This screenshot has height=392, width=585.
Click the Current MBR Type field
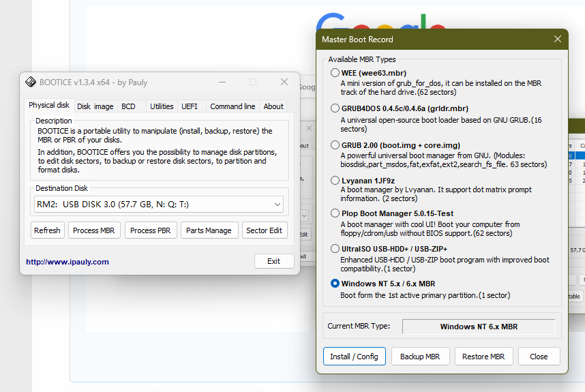point(478,327)
